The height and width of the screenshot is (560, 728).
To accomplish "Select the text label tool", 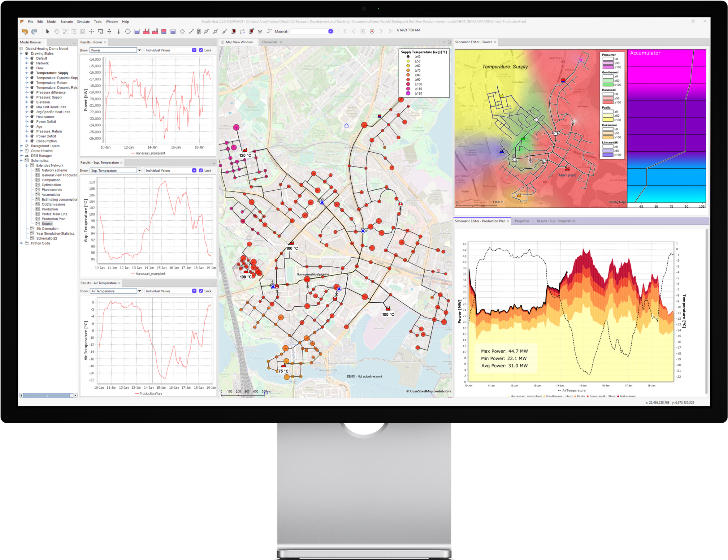I will 269,31.
